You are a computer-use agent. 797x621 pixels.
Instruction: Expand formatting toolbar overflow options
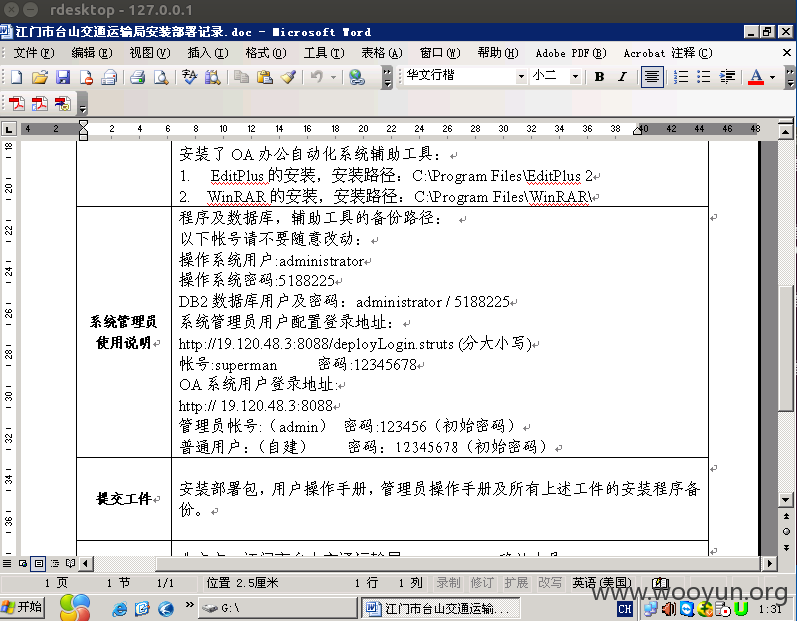pos(789,77)
